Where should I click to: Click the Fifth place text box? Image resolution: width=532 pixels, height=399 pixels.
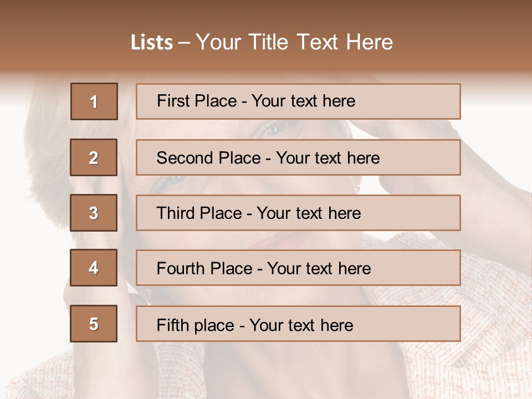298,324
